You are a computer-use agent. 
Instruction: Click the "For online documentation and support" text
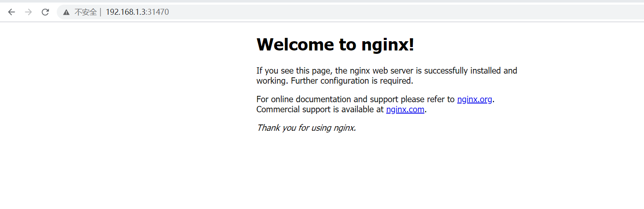pos(327,99)
